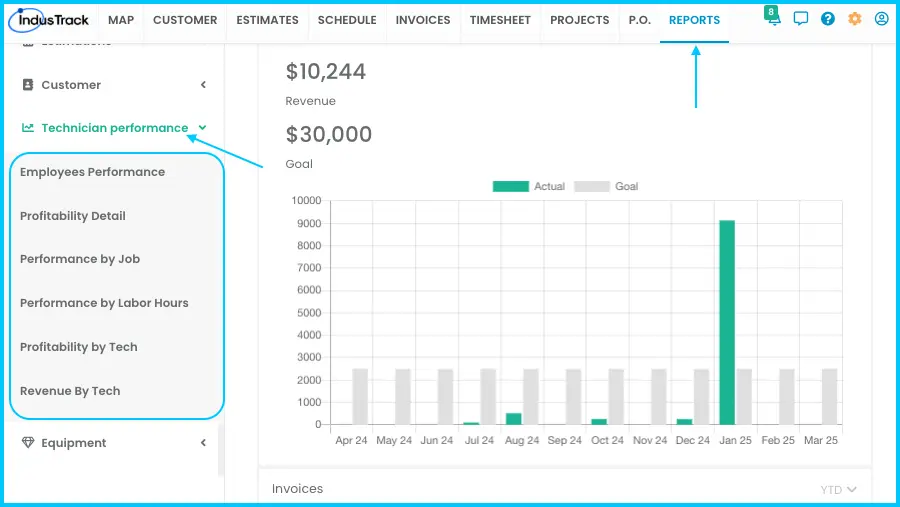
Task: Open Profitability Detail report
Action: click(x=73, y=216)
